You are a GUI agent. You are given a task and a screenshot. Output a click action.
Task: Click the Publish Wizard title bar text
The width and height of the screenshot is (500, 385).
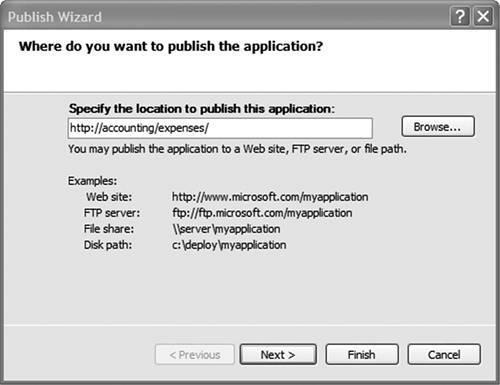tap(55, 17)
